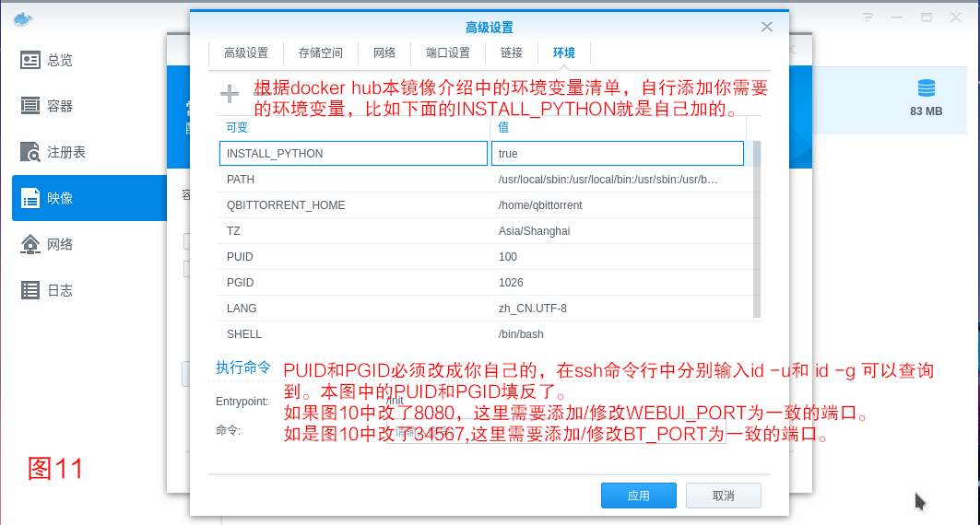The width and height of the screenshot is (980, 525).
Task: Select the PGID variable name
Action: [240, 283]
